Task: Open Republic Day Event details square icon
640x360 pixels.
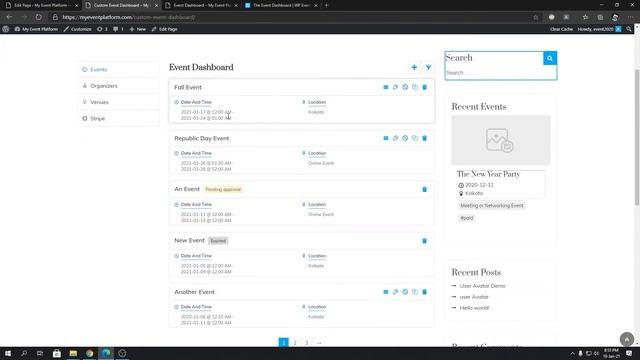Action: 386,138
